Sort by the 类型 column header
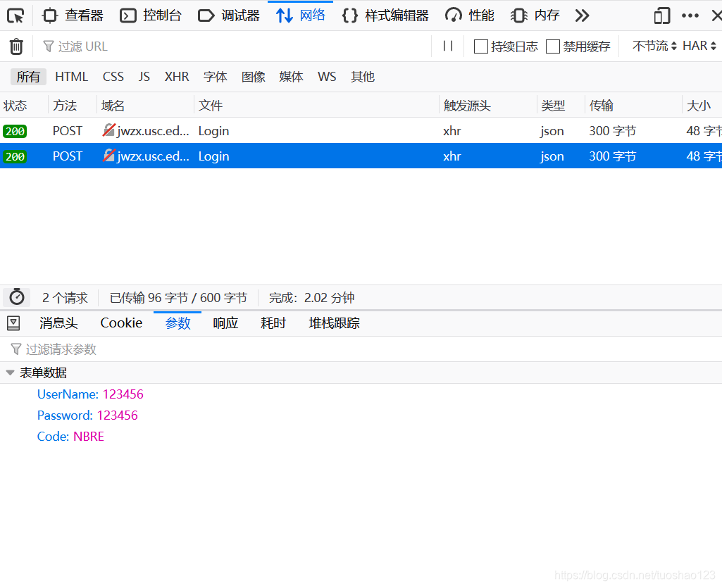The image size is (722, 588). pyautogui.click(x=561, y=106)
